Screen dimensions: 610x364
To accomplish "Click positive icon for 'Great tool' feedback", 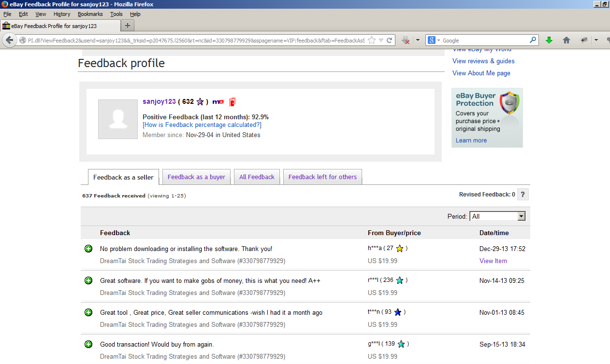I will coord(88,312).
